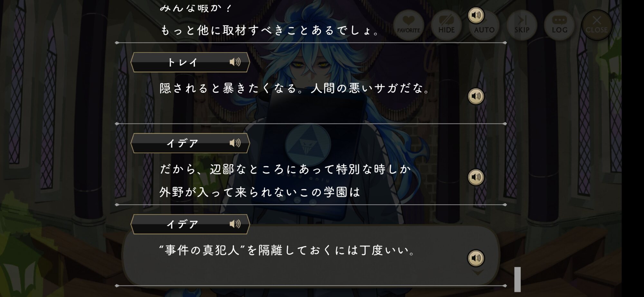Replay audio for だから、辺鄙なところ line
The height and width of the screenshot is (297, 644).
click(476, 177)
